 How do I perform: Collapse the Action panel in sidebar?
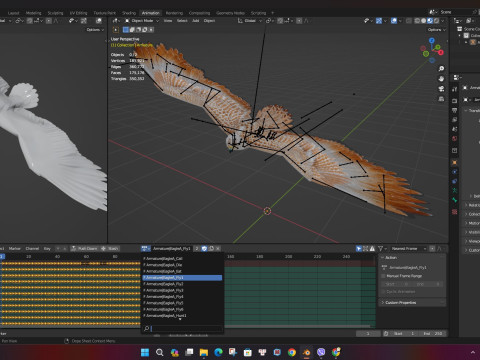pos(390,258)
